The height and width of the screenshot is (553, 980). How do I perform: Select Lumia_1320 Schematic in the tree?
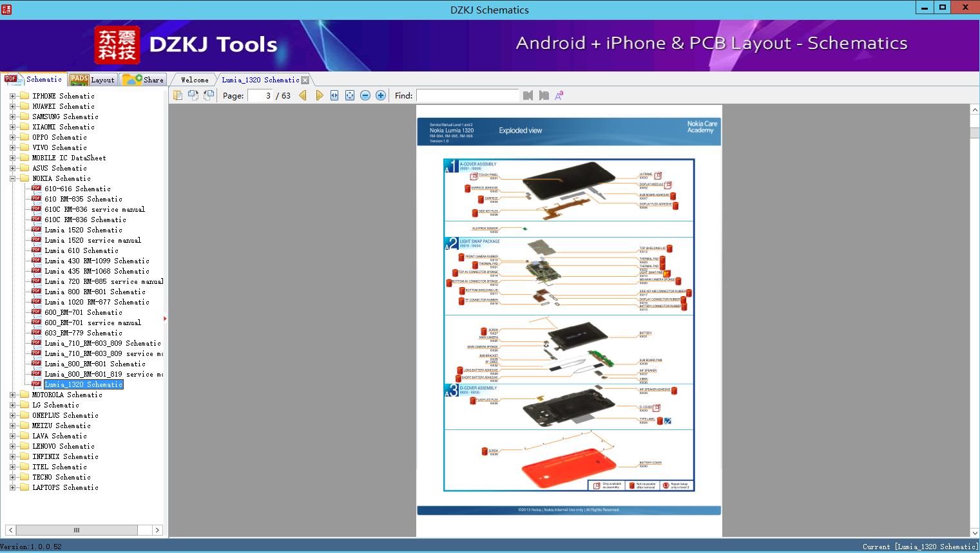pyautogui.click(x=83, y=384)
